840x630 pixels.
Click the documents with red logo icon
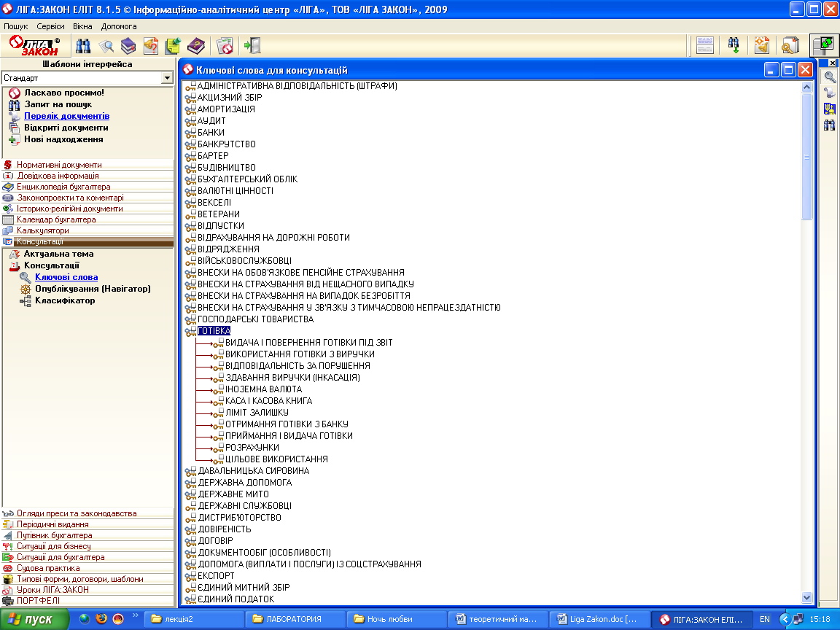(225, 46)
